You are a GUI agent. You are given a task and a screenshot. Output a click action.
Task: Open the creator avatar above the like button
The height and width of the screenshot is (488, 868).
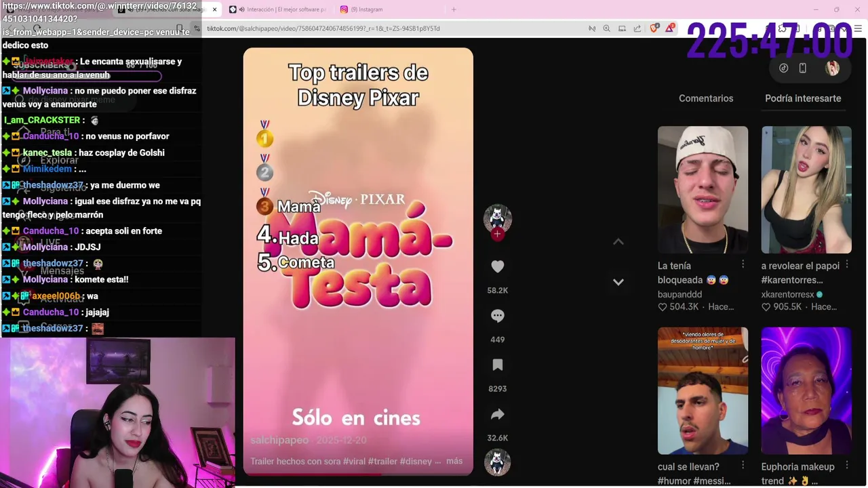497,218
